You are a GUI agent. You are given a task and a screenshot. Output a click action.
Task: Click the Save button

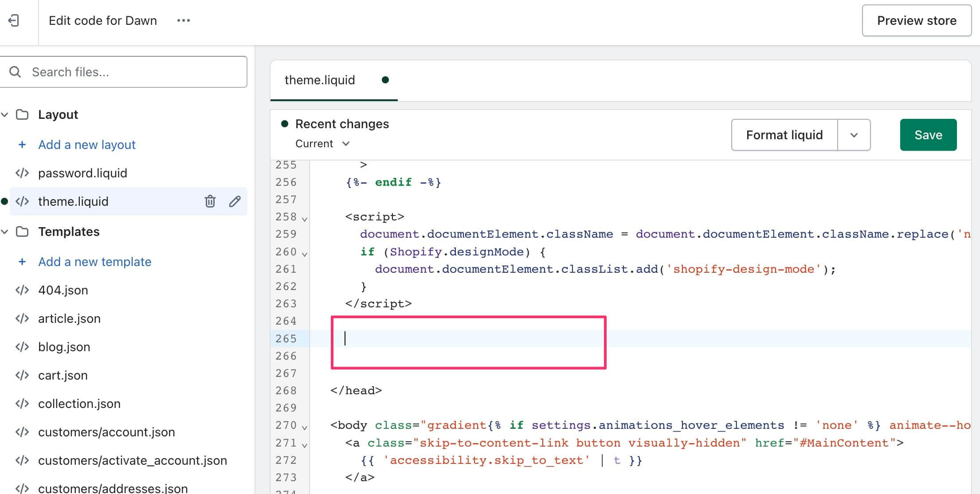click(x=928, y=135)
